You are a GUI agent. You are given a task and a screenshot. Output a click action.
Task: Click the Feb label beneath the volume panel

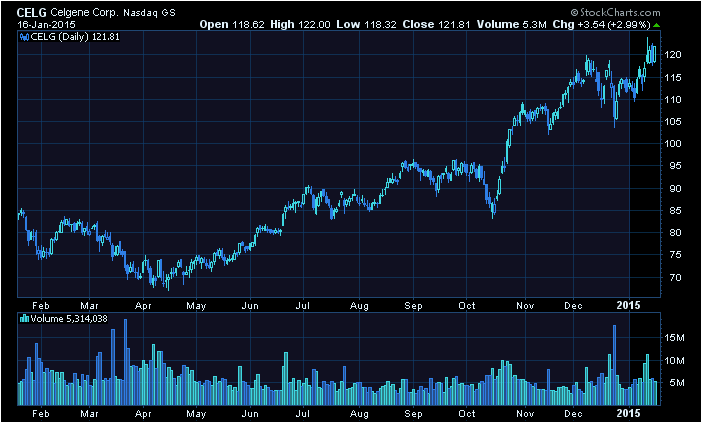(x=41, y=413)
